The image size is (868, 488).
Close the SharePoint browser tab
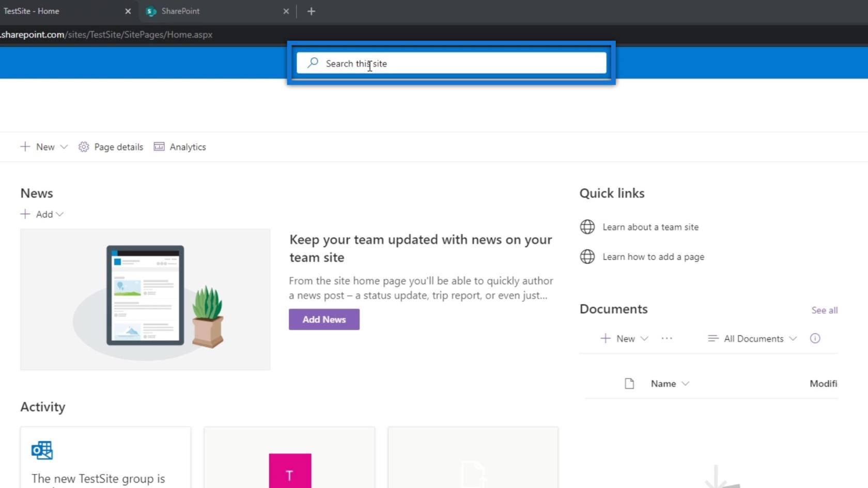(286, 11)
